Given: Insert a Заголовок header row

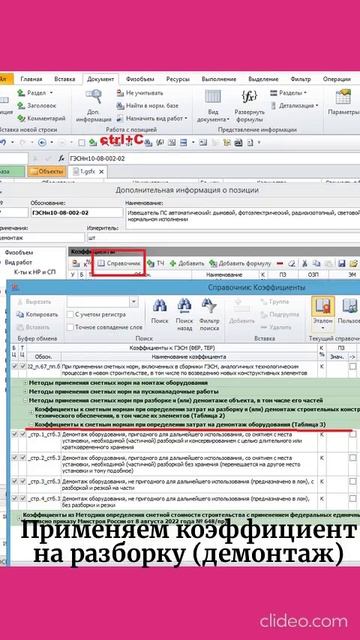Looking at the screenshot, I should 36,106.
